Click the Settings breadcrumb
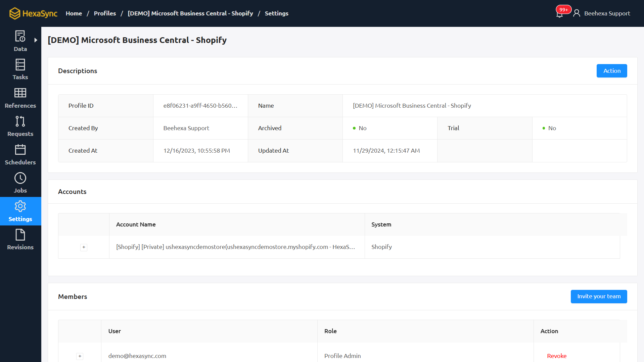This screenshot has height=362, width=644. click(x=276, y=13)
